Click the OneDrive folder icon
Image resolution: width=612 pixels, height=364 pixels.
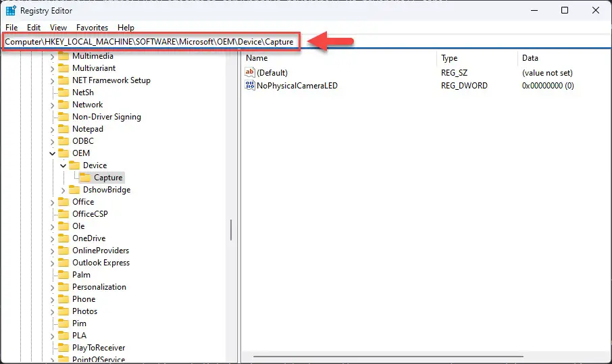click(x=63, y=238)
